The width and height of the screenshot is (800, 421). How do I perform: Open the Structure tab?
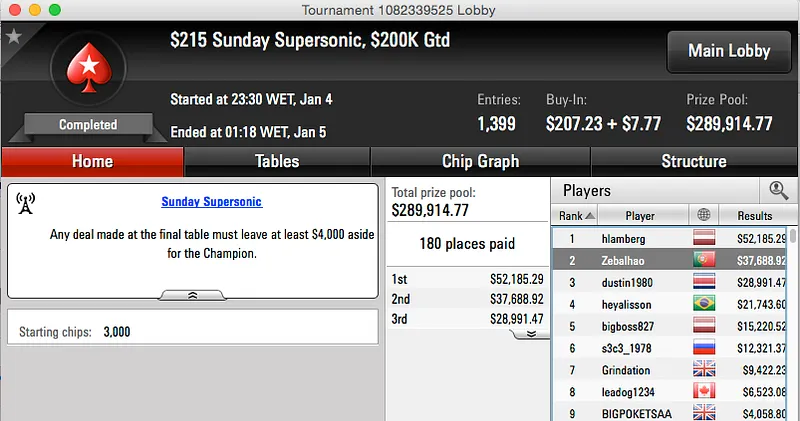point(693,161)
